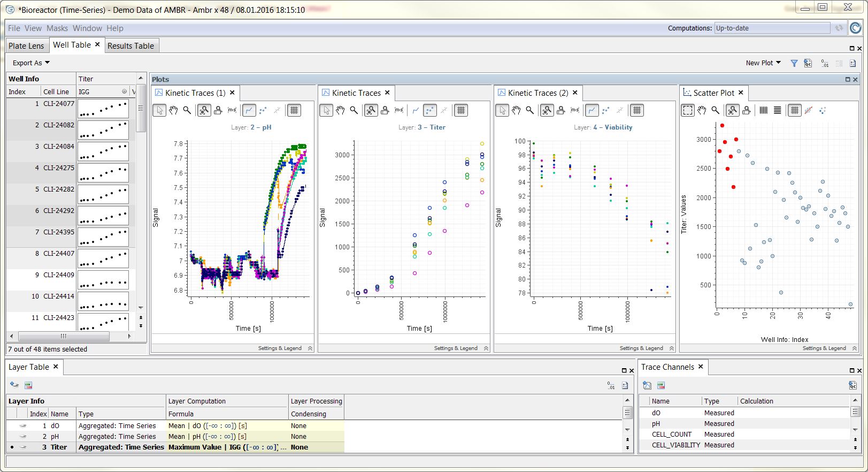This screenshot has height=472, width=868.
Task: Toggle points display mode in Viability plot
Action: click(x=605, y=111)
